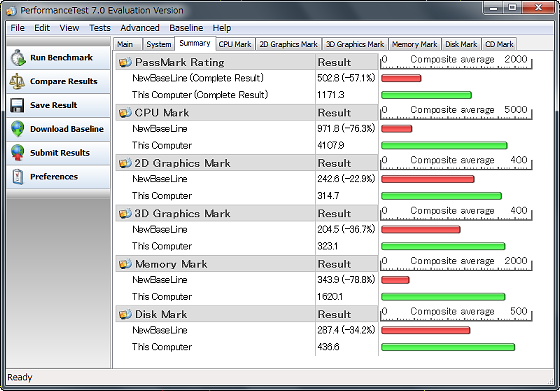Click the 1171.3 result value
This screenshot has height=391, width=560.
[x=331, y=95]
